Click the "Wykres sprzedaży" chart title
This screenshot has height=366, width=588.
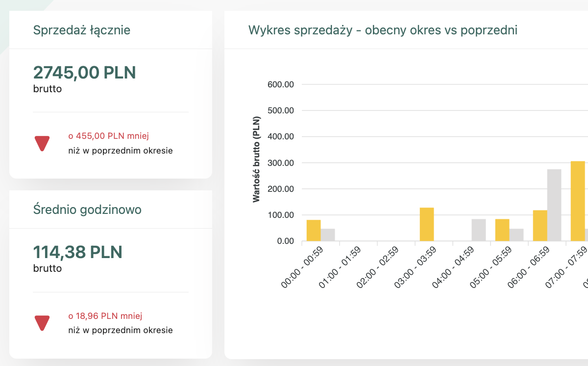pos(383,30)
